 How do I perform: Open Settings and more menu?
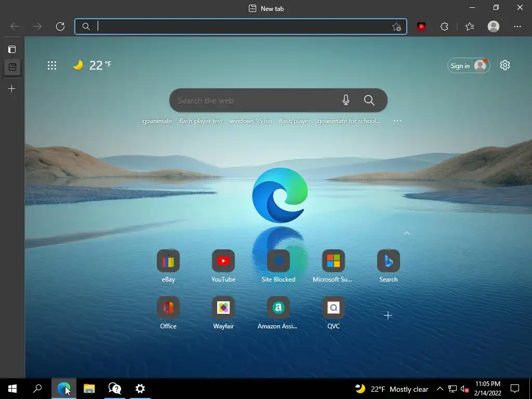tap(517, 26)
